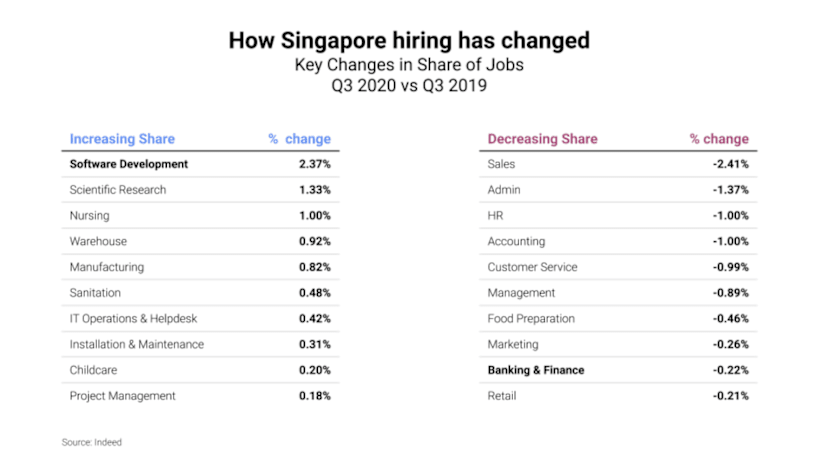Click the Sales row label
This screenshot has height=468, width=830.
click(501, 164)
